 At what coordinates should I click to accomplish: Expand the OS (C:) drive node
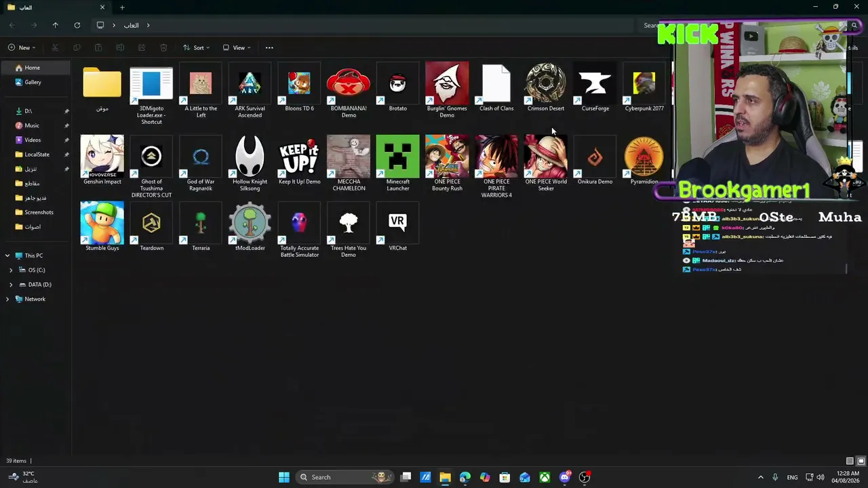pyautogui.click(x=11, y=270)
